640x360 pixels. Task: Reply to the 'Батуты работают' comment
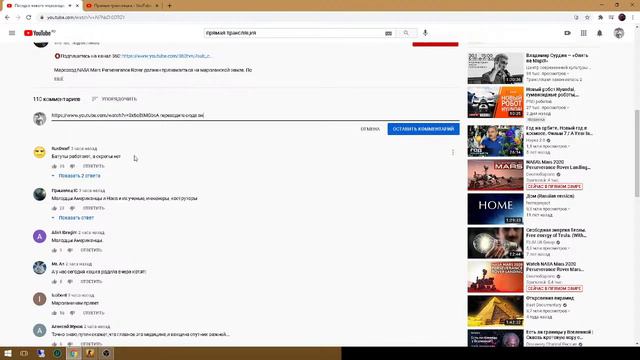pyautogui.click(x=93, y=166)
